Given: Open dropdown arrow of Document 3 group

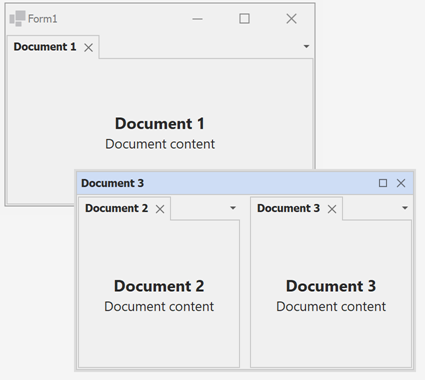Looking at the screenshot, I should click(x=405, y=208).
